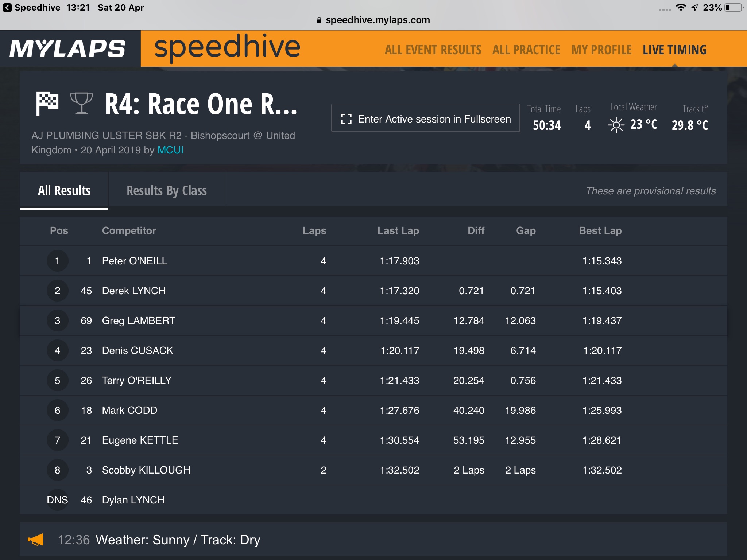Open All Practice menu item

(526, 50)
